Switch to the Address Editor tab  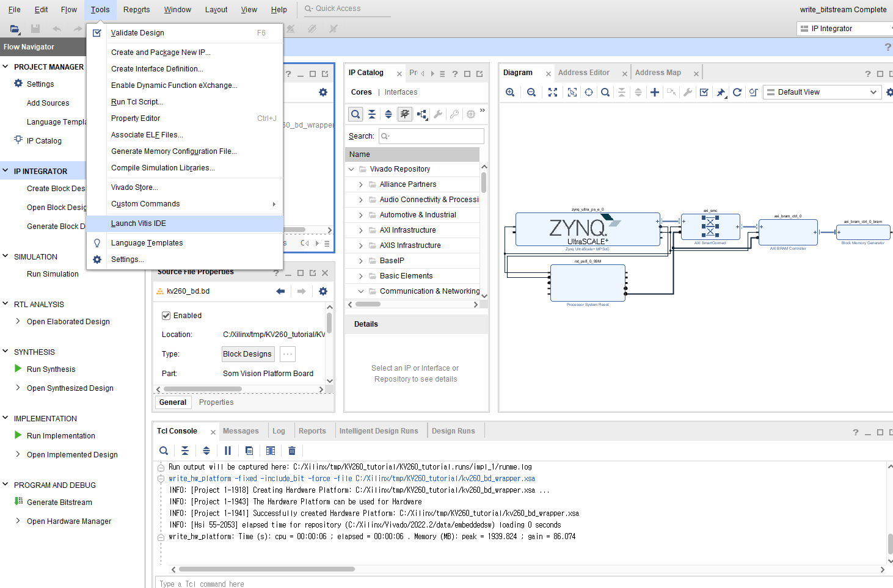click(583, 73)
